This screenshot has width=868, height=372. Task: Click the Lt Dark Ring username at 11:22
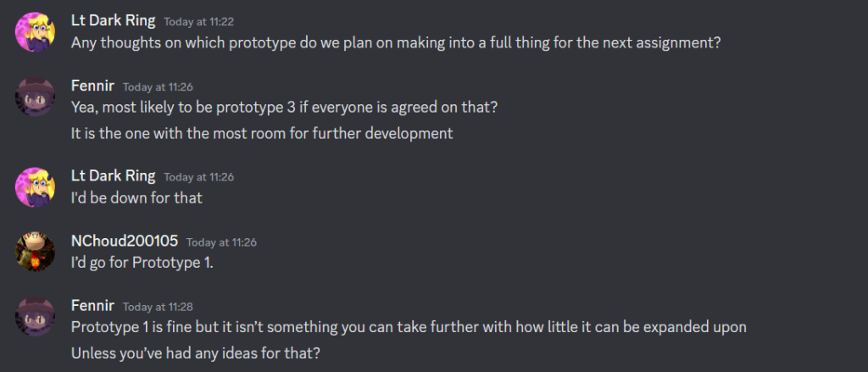(113, 21)
